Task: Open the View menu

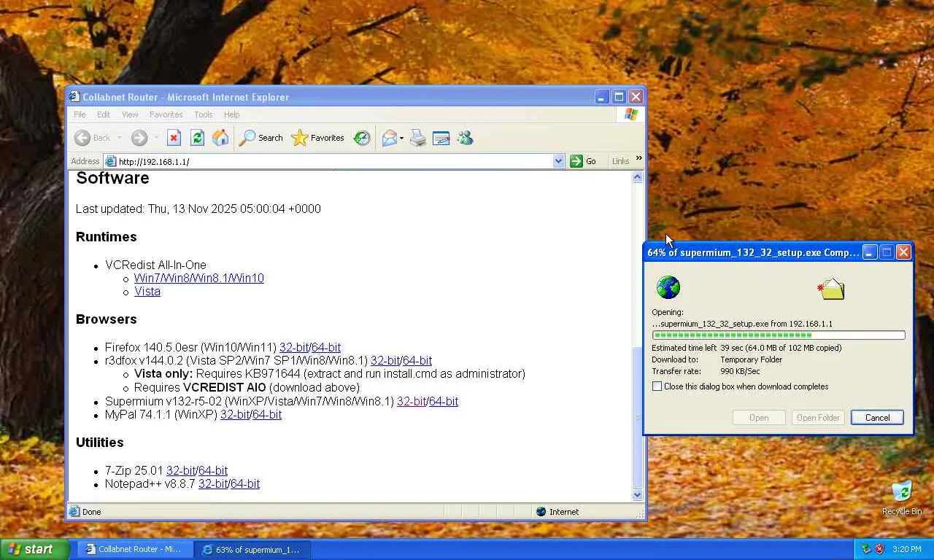Action: 130,114
